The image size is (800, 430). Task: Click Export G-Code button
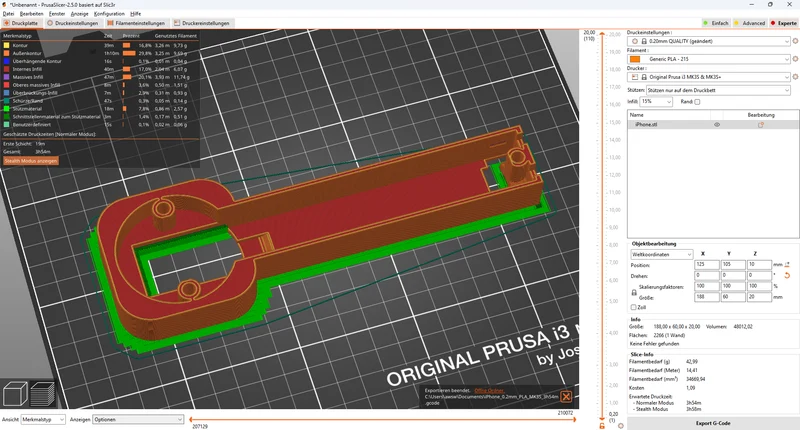point(713,423)
